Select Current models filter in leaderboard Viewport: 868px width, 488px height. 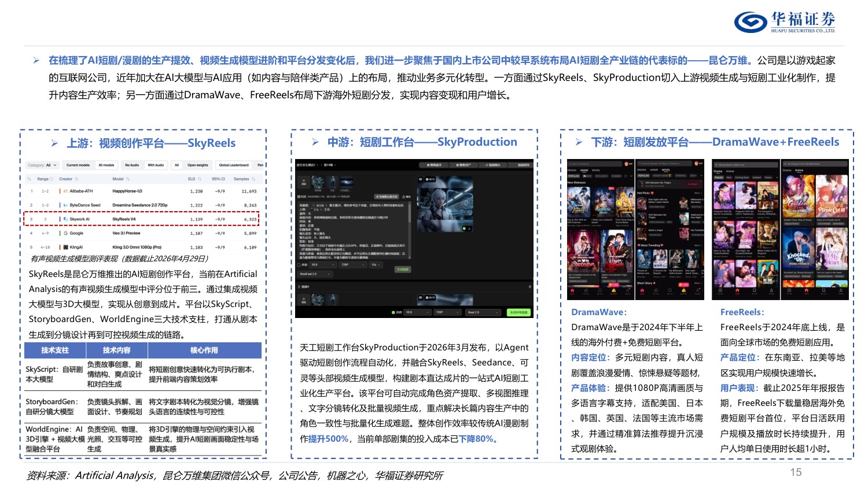point(78,165)
